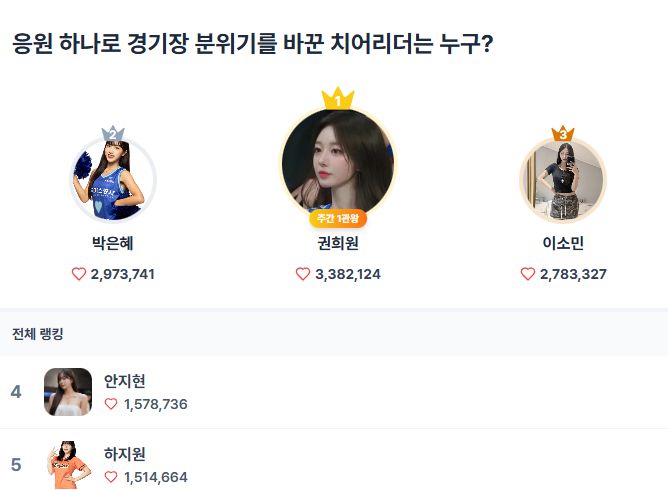Open the 박은혜 name link
The width and height of the screenshot is (668, 490).
pos(113,242)
